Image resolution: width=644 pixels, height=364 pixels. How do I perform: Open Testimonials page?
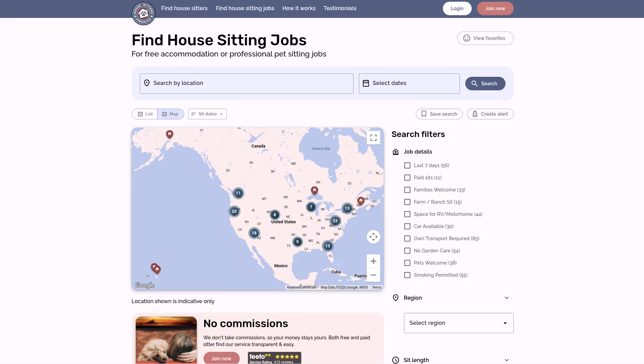click(340, 8)
